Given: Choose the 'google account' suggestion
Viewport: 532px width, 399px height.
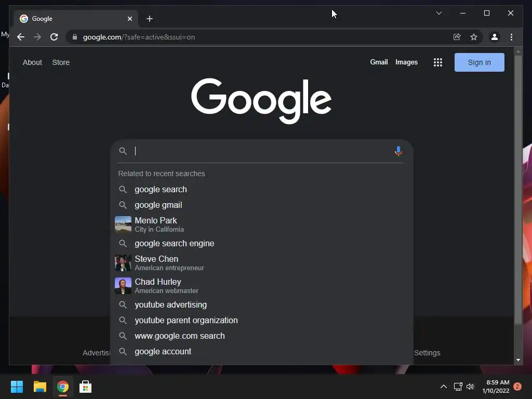Looking at the screenshot, I should (x=262, y=352).
